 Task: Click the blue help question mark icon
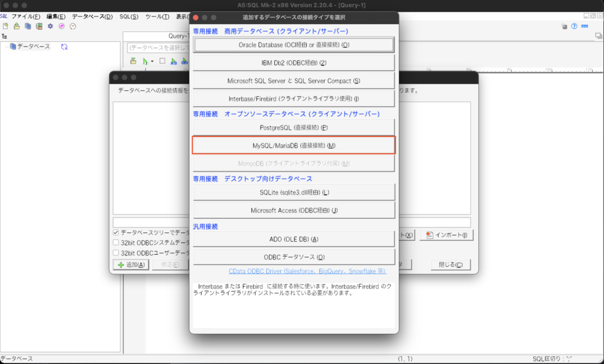574,27
